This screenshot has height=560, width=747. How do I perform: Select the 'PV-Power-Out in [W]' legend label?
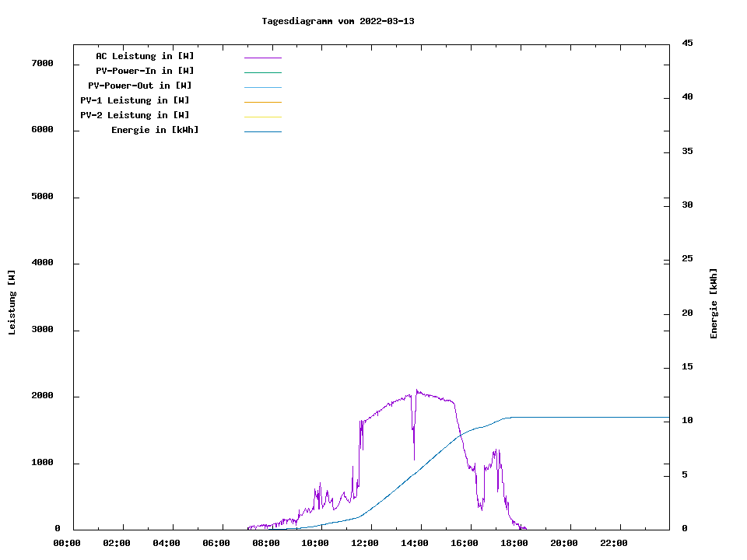pos(140,86)
